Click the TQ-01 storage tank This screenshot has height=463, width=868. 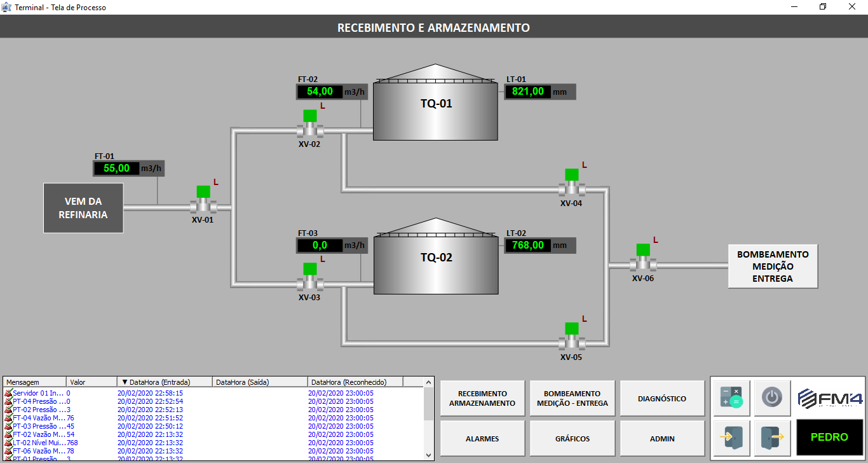(x=435, y=102)
